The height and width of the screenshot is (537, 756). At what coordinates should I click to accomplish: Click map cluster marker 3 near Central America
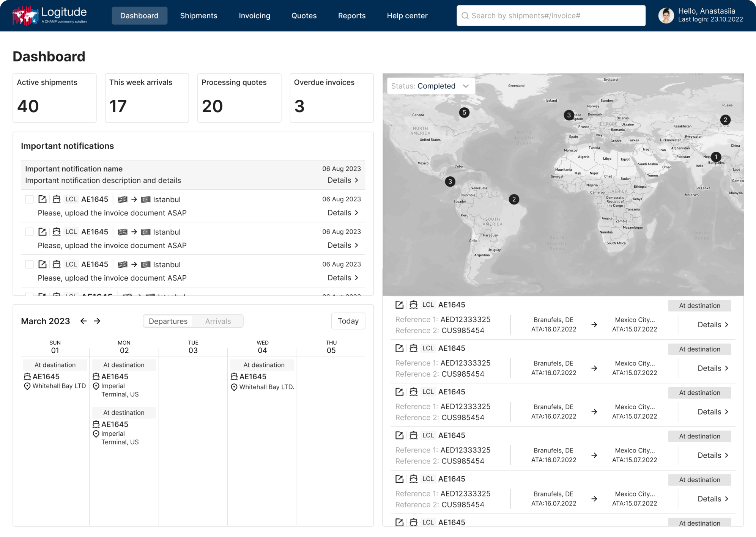click(x=450, y=182)
